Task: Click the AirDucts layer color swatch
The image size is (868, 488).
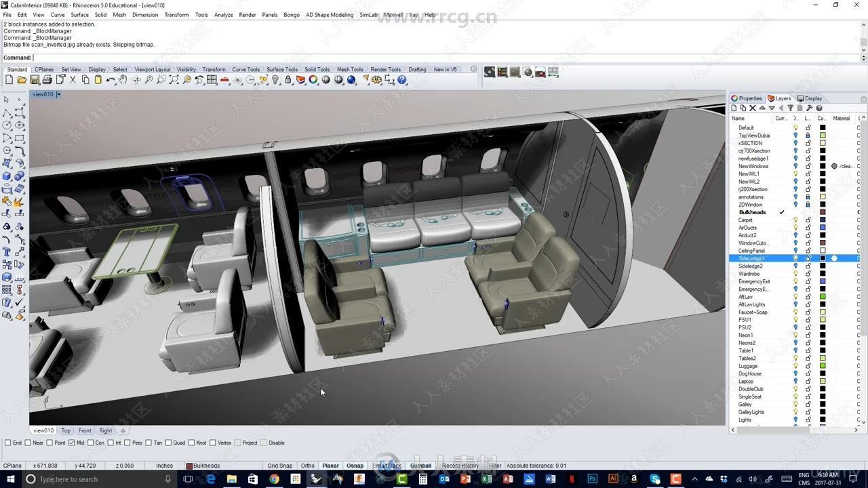Action: click(823, 228)
